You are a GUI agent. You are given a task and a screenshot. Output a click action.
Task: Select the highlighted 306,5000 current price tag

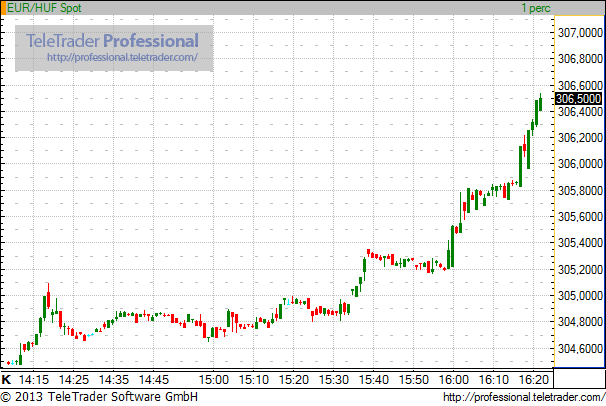pos(579,99)
